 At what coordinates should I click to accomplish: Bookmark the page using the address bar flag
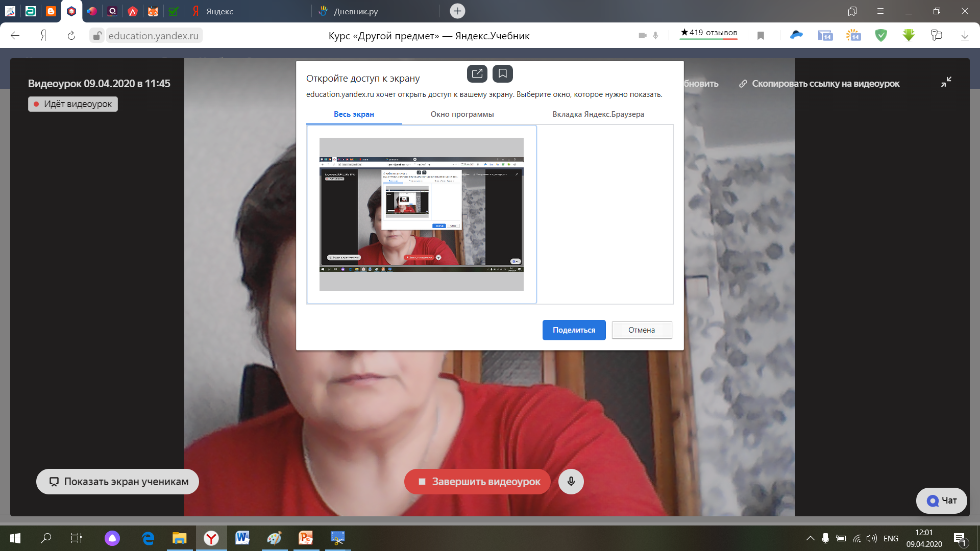tap(761, 36)
